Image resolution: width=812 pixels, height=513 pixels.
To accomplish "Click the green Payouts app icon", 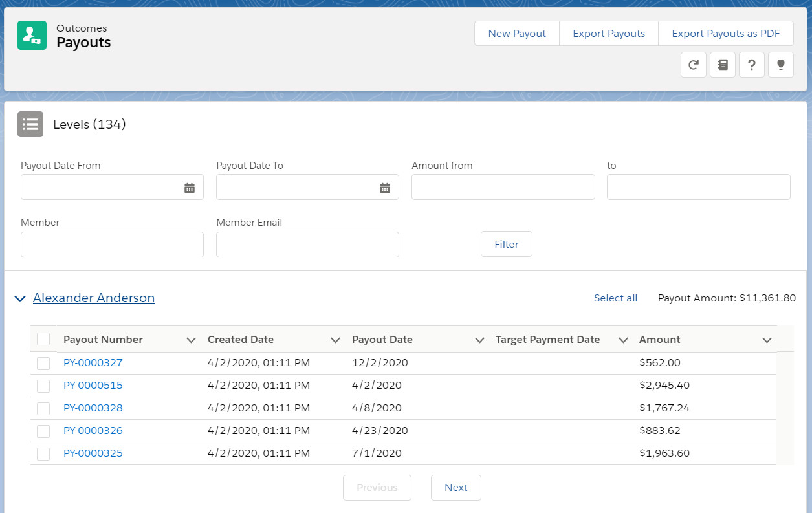I will [x=32, y=36].
